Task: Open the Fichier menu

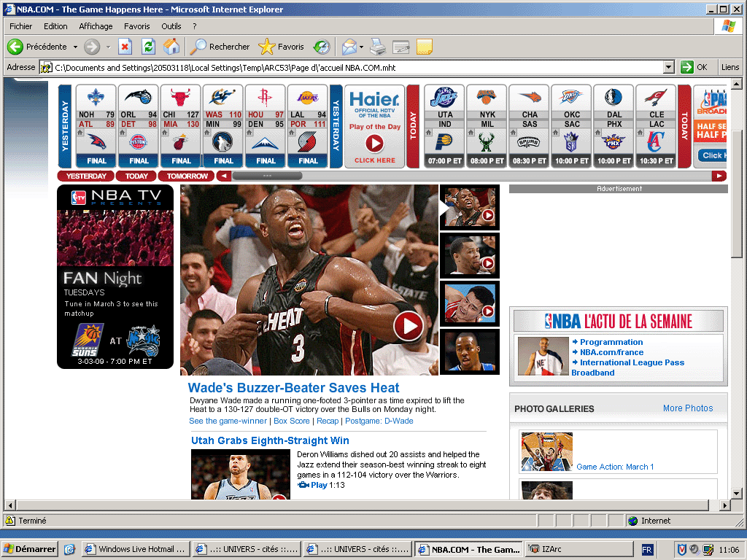Action: tap(20, 26)
